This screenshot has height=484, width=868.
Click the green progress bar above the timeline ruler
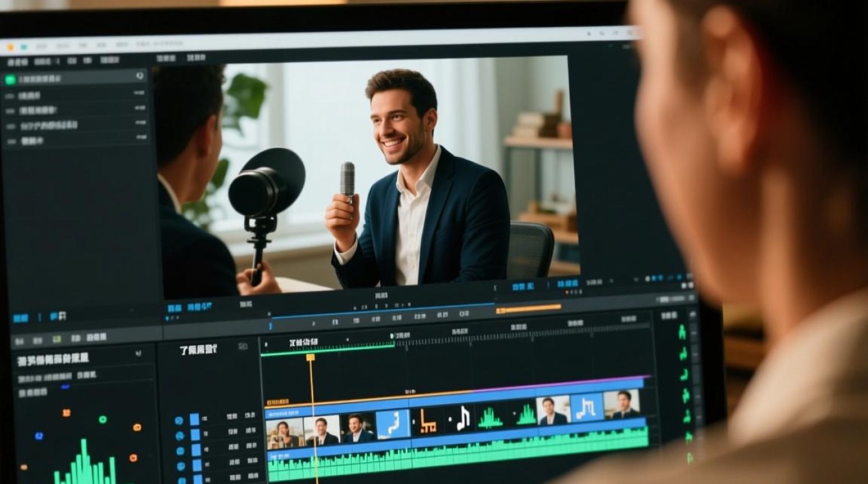[x=328, y=349]
